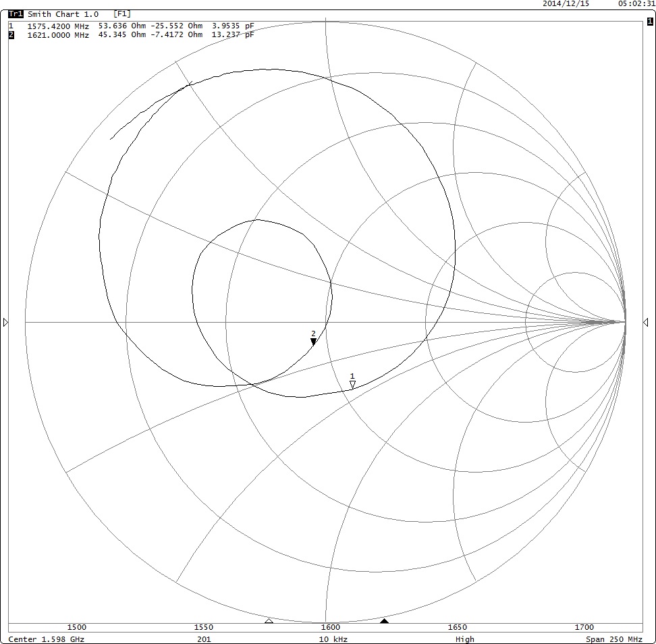This screenshot has width=656, height=644.
Task: Click marker 1 triangle on the trace
Action: click(x=352, y=384)
